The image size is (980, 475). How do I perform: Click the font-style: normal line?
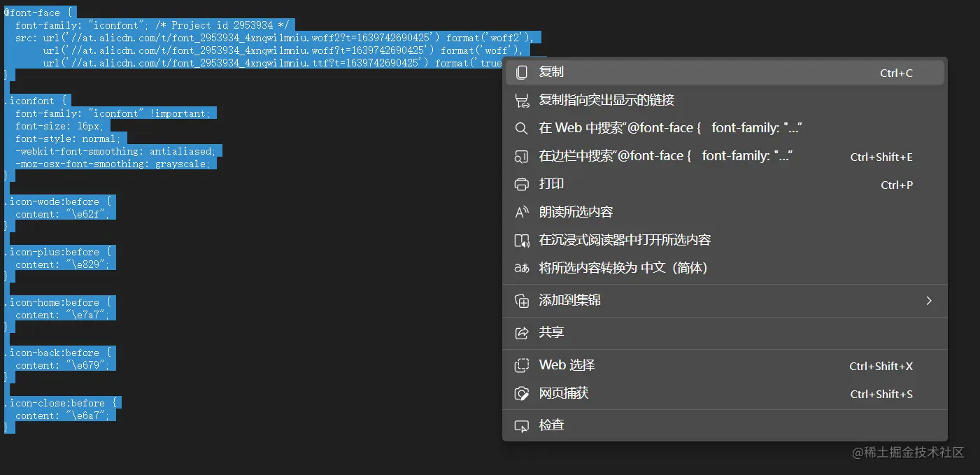[67, 139]
